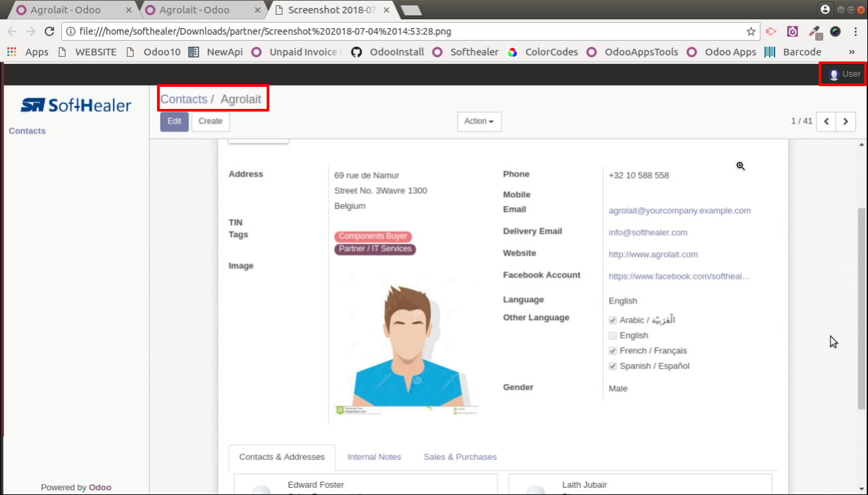Click the SoftHealer logo
The width and height of the screenshot is (868, 495).
(x=76, y=105)
